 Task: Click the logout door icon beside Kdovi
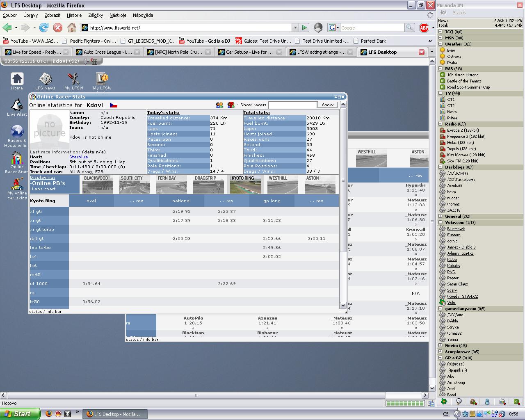[86, 62]
